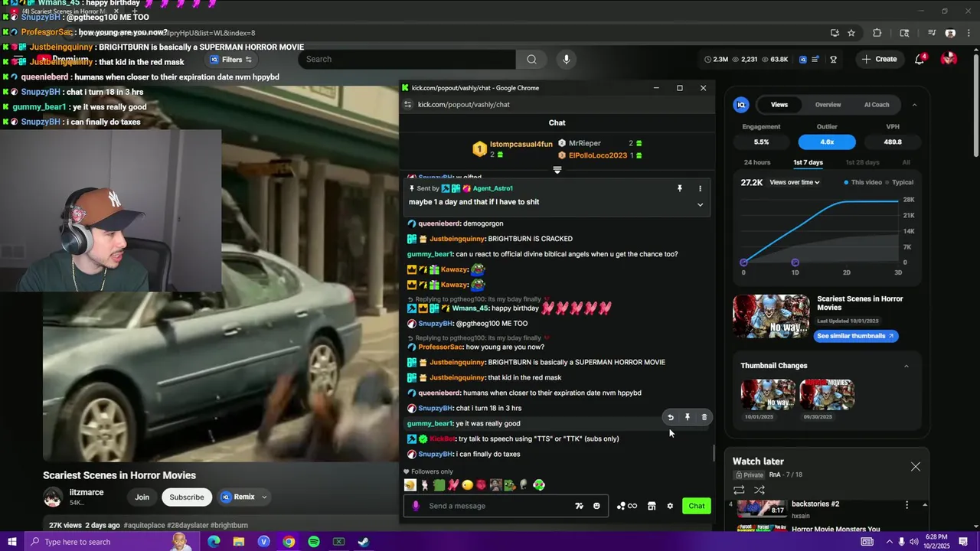Image resolution: width=980 pixels, height=551 pixels.
Task: Select the Outlier 4.6x metric pill
Action: (827, 142)
